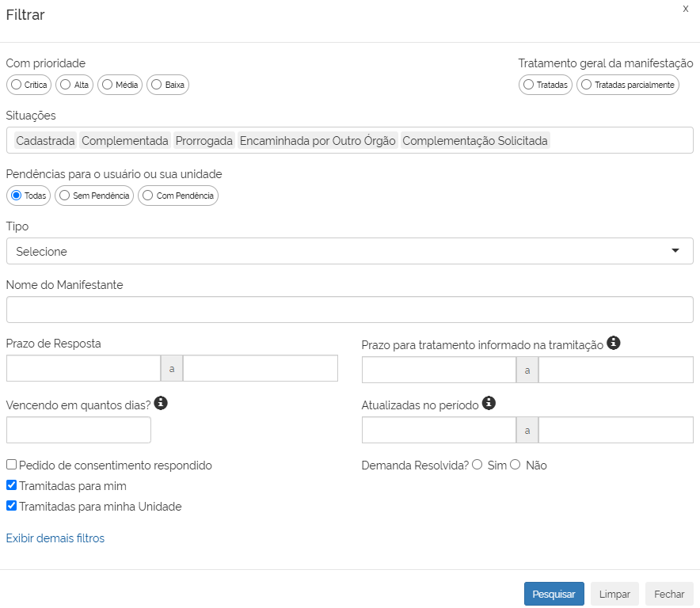Uncheck Tramitadas para minha Unidade
The image size is (700, 608).
tap(12, 507)
